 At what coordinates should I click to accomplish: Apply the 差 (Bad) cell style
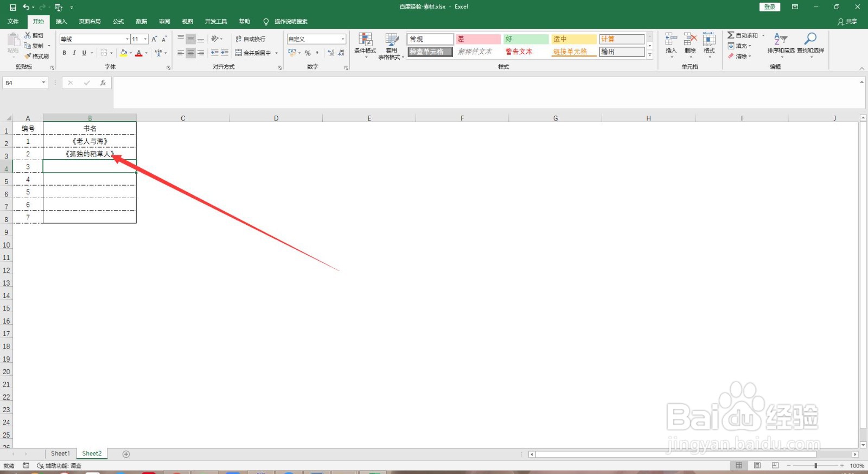click(x=478, y=39)
